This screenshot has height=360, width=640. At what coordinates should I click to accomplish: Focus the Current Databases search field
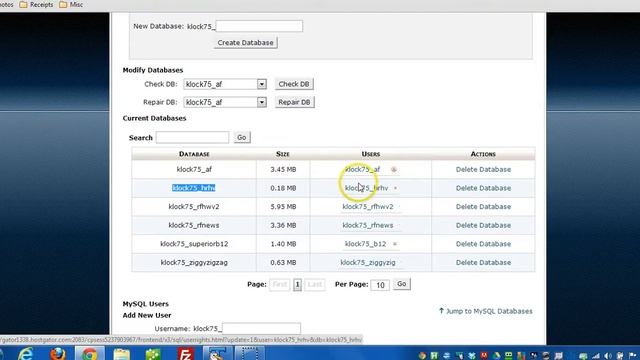(x=192, y=138)
